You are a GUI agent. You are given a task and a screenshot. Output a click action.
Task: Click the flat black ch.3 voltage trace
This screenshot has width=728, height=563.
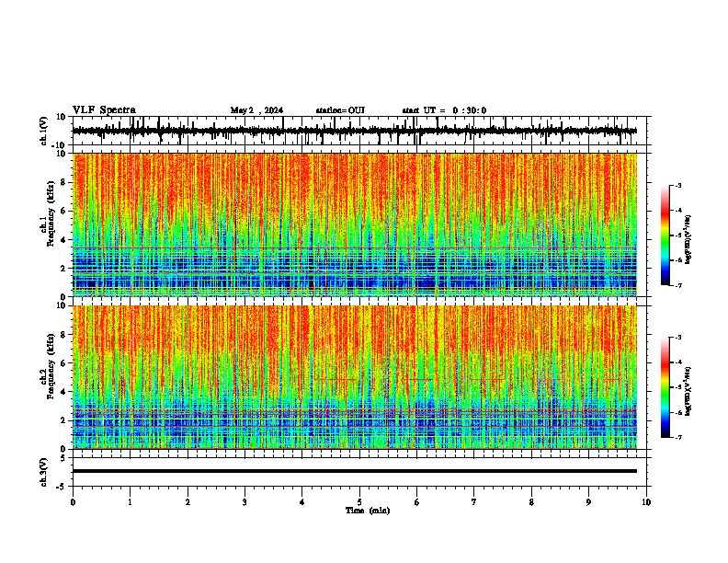(x=355, y=471)
